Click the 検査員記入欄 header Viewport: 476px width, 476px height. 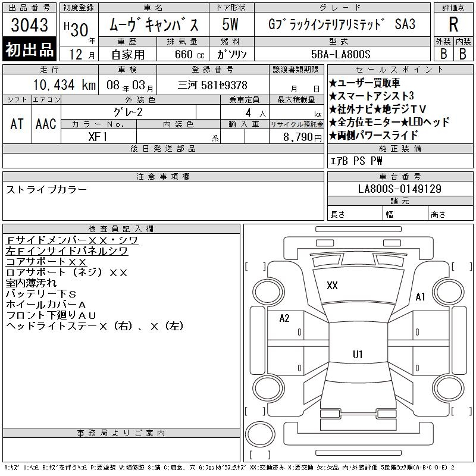pos(121,228)
